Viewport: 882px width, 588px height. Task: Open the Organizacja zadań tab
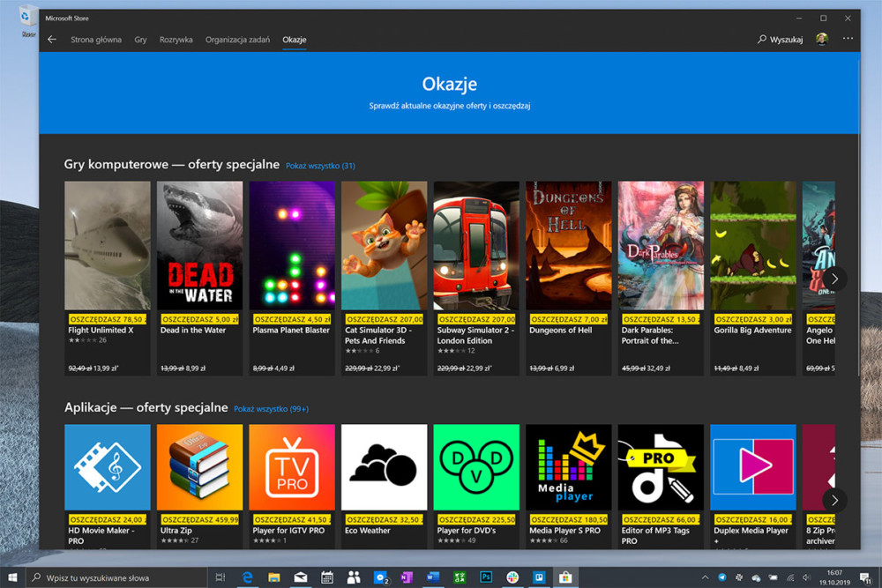tap(237, 40)
